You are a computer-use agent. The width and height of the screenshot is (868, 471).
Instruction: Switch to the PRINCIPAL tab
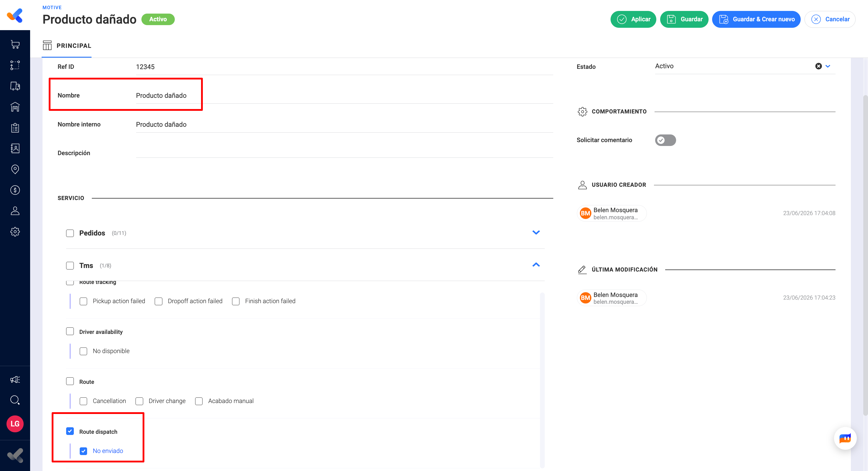pyautogui.click(x=67, y=46)
